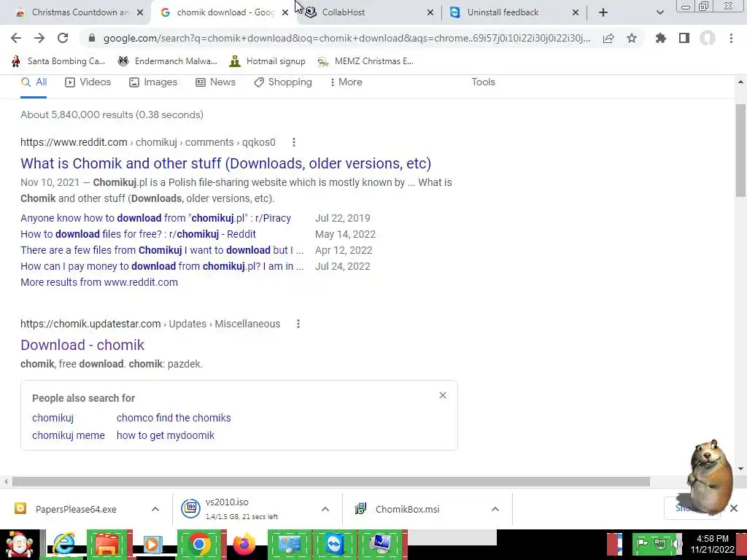Image resolution: width=747 pixels, height=560 pixels.
Task: Click the address bar URL field
Action: click(x=347, y=38)
